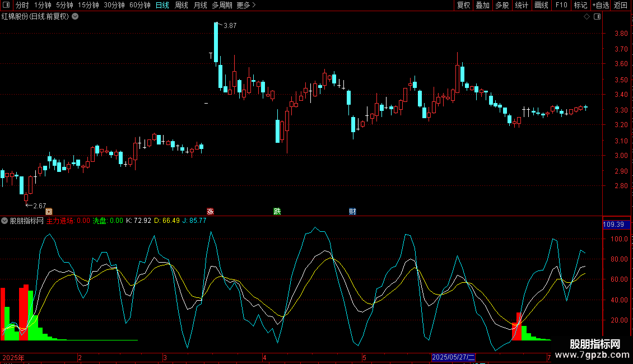
Task: Open the 多股 multi-stock view
Action: (x=502, y=5)
